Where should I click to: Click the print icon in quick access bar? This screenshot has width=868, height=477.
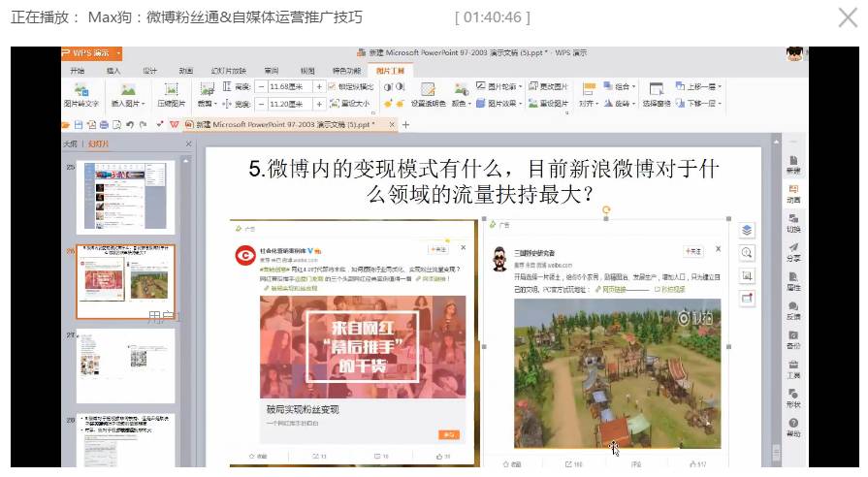104,125
